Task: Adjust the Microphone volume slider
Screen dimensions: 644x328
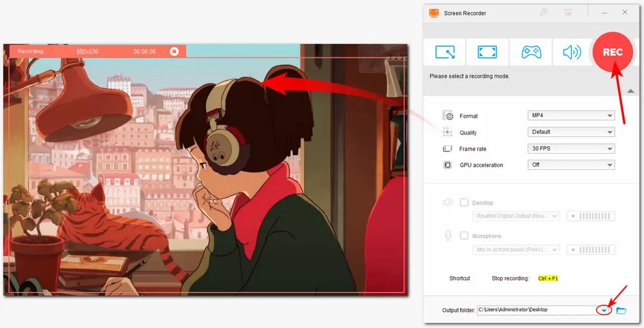Action: [x=591, y=250]
